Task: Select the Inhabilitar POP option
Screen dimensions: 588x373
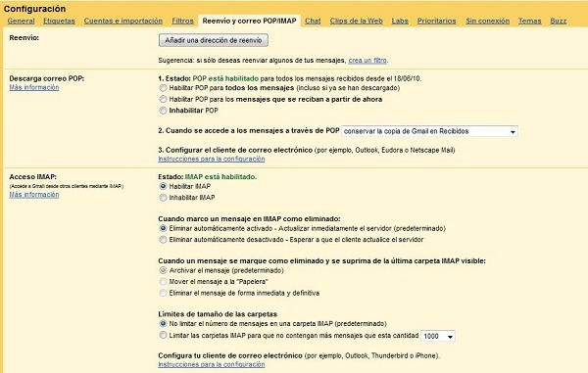Action: pos(163,111)
